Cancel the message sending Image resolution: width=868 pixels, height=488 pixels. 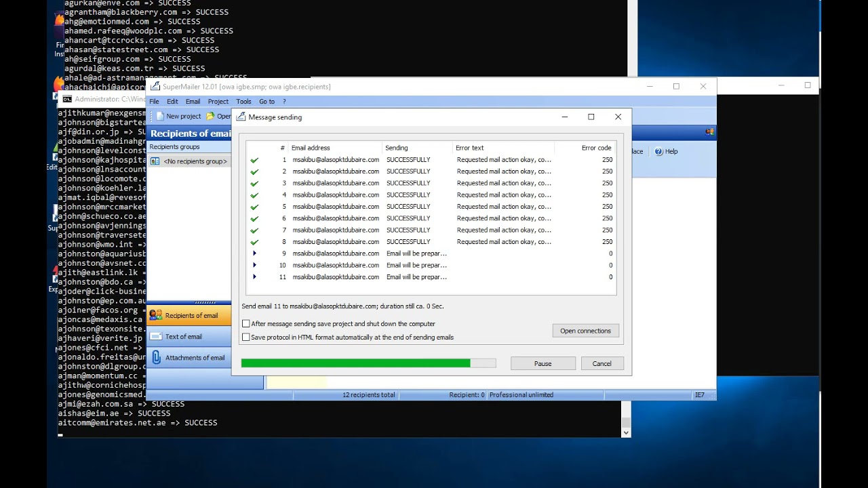pyautogui.click(x=601, y=363)
